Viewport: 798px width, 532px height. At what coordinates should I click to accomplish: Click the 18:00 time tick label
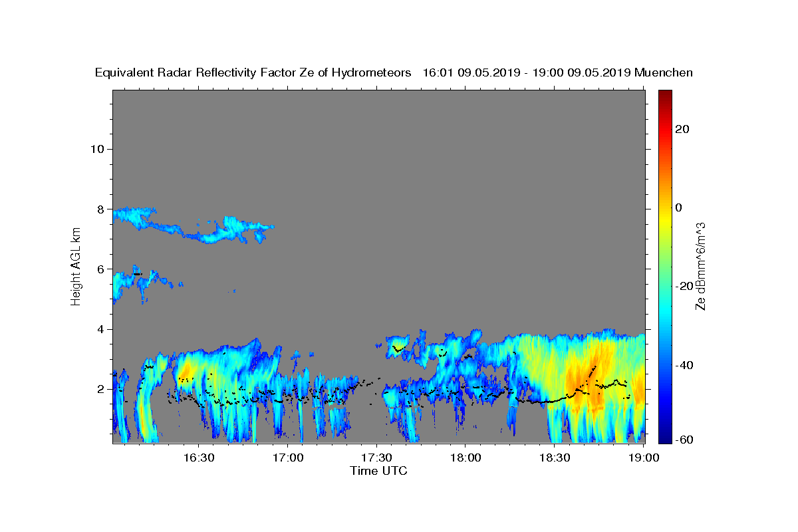(x=465, y=458)
